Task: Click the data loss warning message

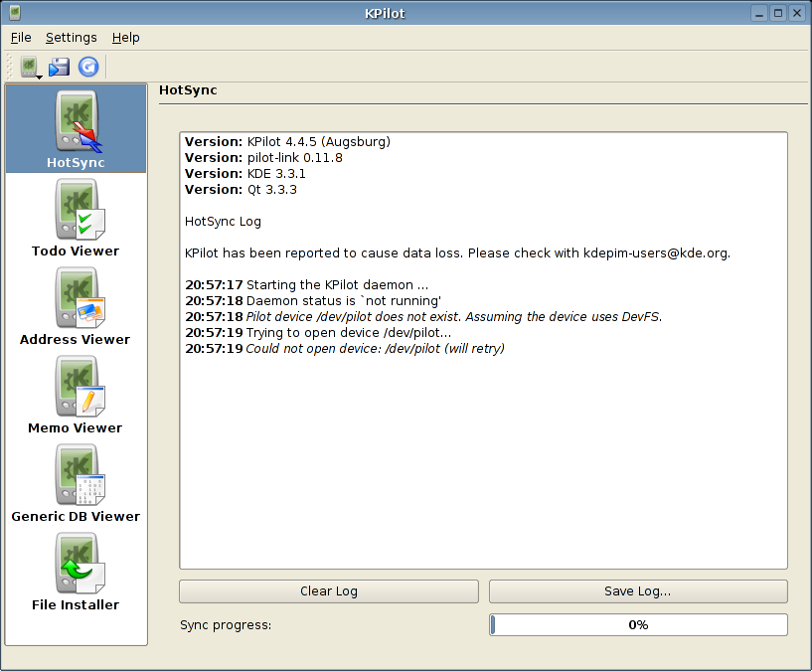Action: coord(457,252)
